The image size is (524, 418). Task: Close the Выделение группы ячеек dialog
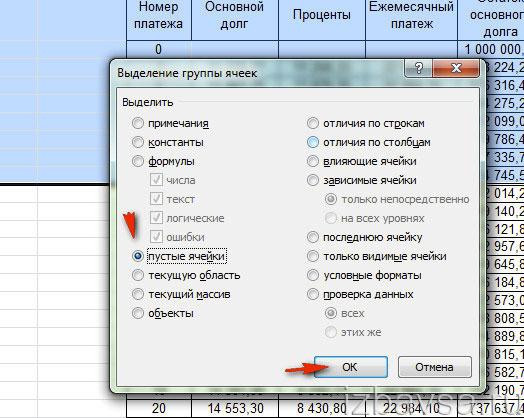pos(456,68)
